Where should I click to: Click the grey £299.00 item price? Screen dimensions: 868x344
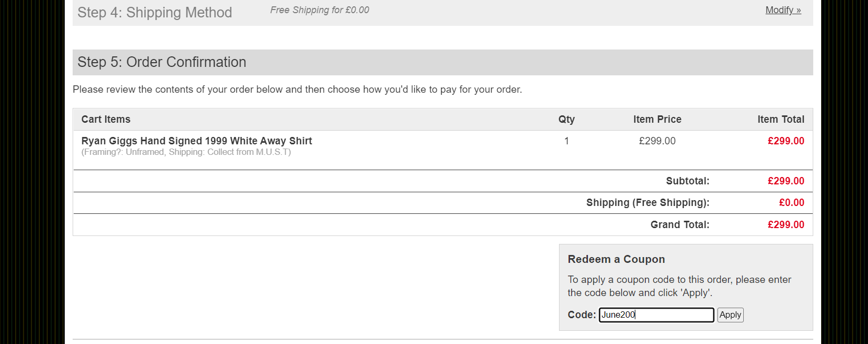pyautogui.click(x=657, y=141)
